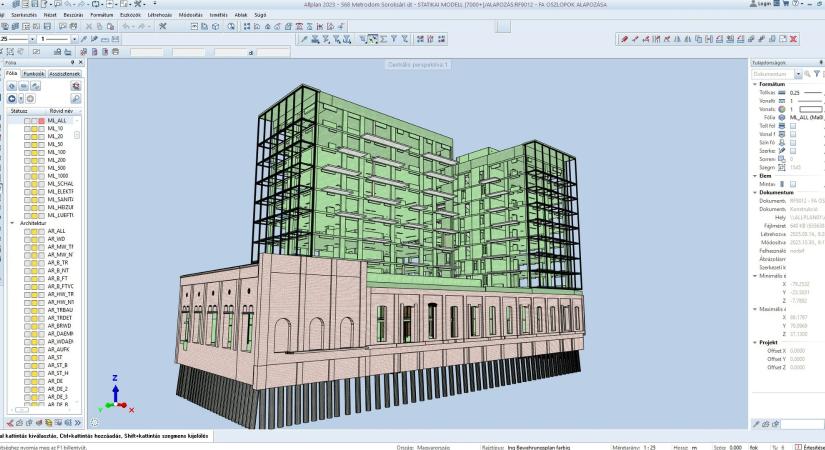
Task: Open the Dokumentum dropdown in Tulajdonságok
Action: click(798, 74)
